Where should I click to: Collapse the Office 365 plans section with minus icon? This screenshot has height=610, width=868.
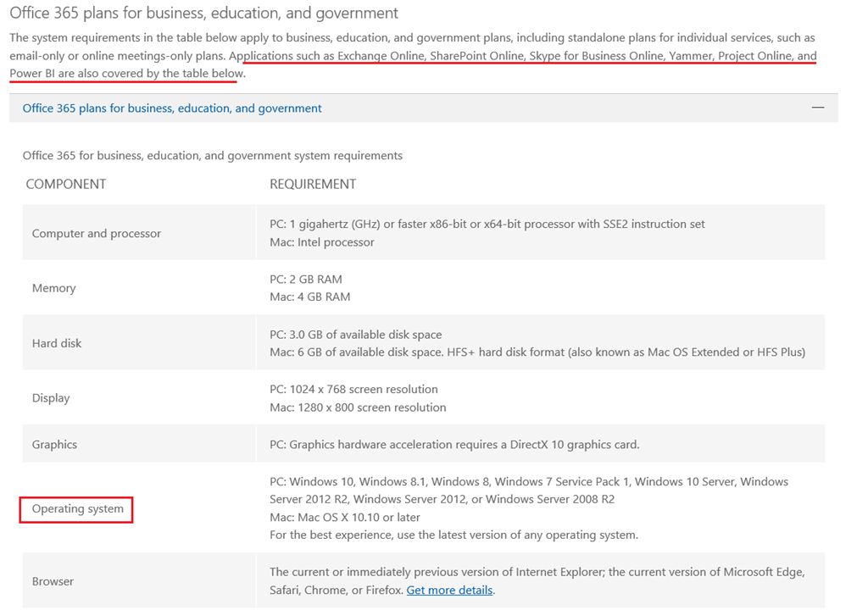818,108
